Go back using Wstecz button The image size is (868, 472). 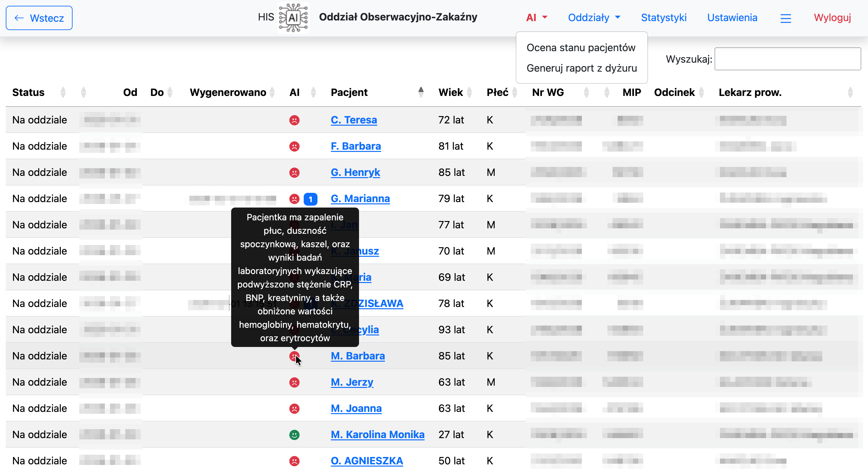click(39, 18)
